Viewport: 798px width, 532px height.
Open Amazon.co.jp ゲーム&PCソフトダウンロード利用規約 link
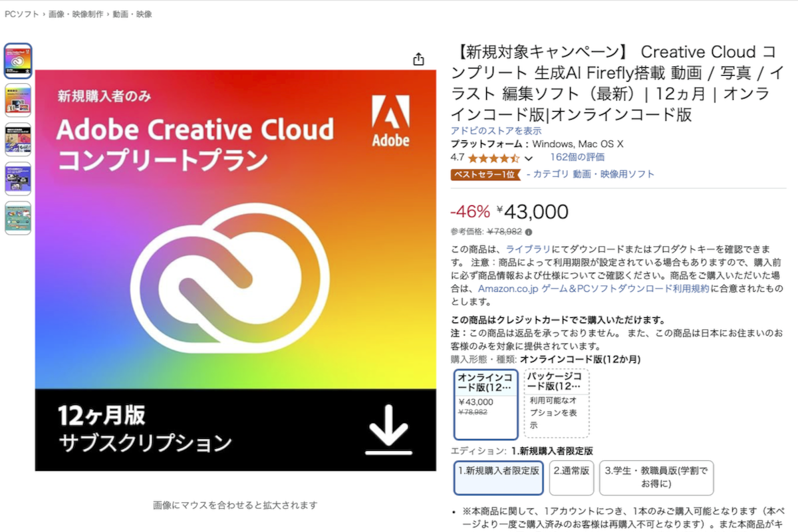594,289
